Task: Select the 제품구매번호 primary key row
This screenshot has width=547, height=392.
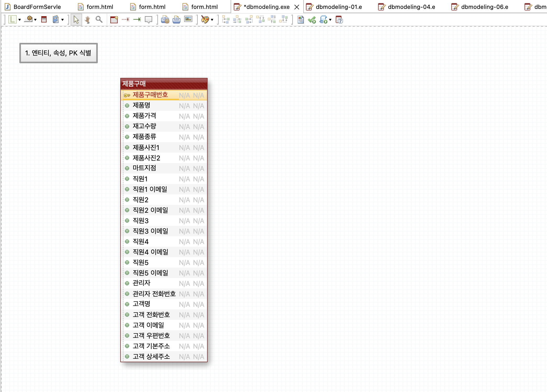Action: tap(164, 95)
